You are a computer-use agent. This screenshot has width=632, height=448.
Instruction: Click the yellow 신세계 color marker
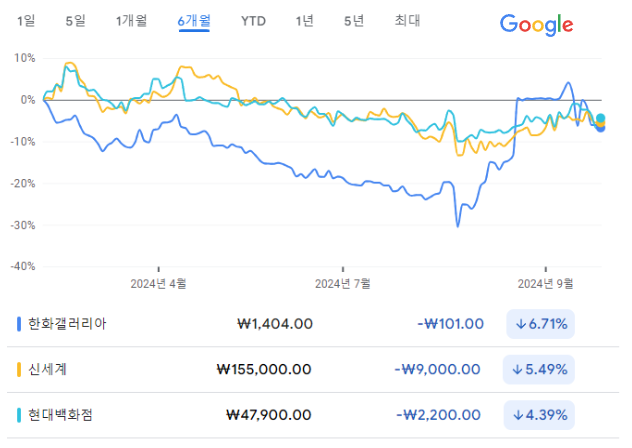coord(19,369)
